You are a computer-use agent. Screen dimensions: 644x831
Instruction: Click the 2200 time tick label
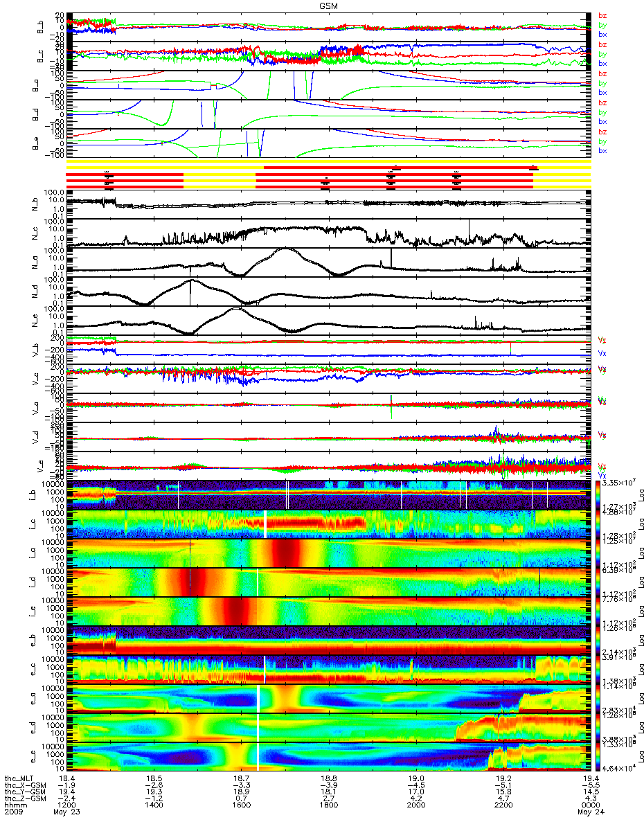[x=503, y=805]
